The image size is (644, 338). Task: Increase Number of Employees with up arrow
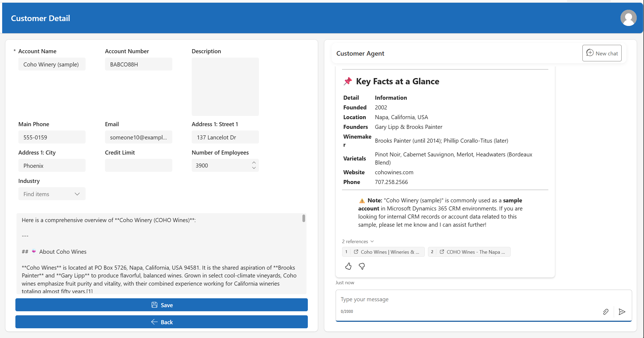(254, 163)
